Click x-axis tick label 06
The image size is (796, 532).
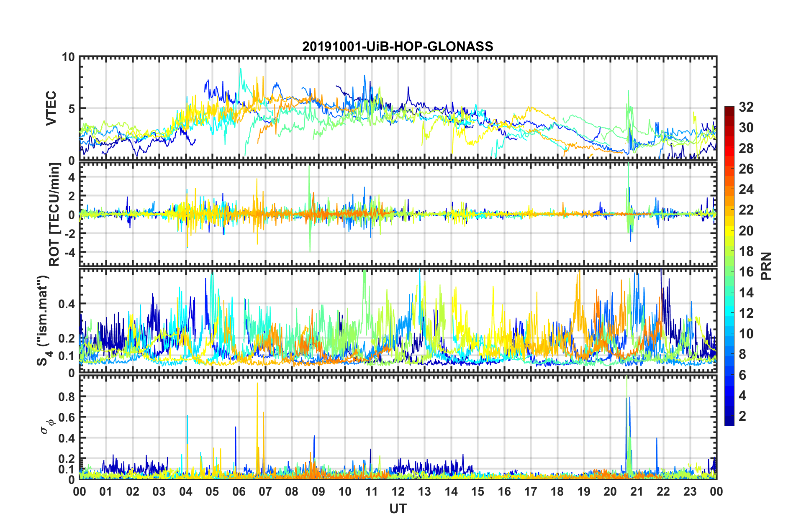(239, 491)
